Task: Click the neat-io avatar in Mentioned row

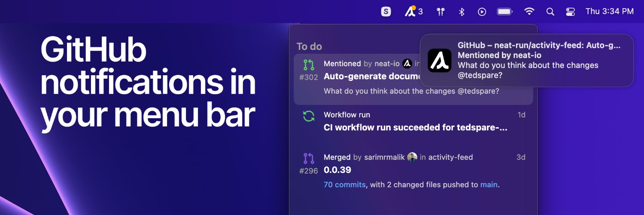Action: tap(407, 64)
